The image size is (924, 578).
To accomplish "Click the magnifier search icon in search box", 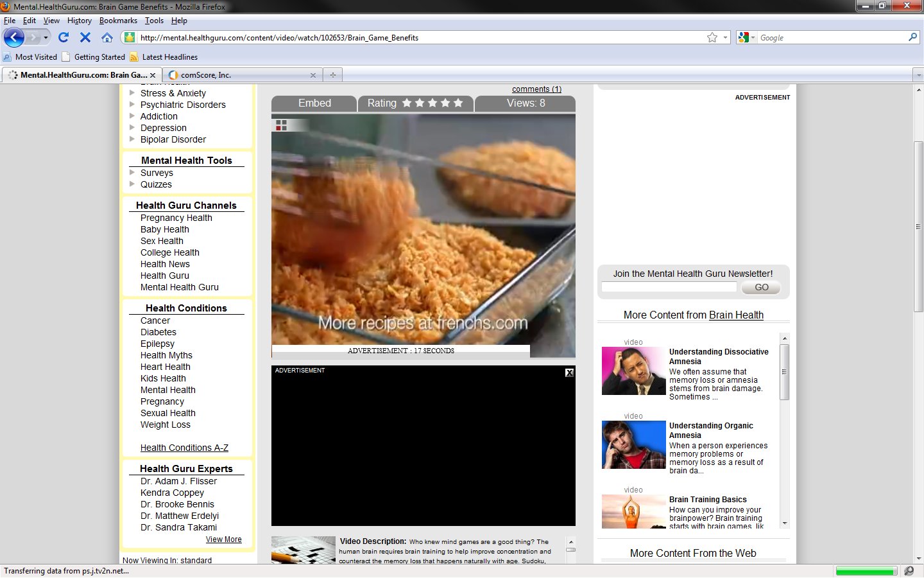I will point(912,37).
